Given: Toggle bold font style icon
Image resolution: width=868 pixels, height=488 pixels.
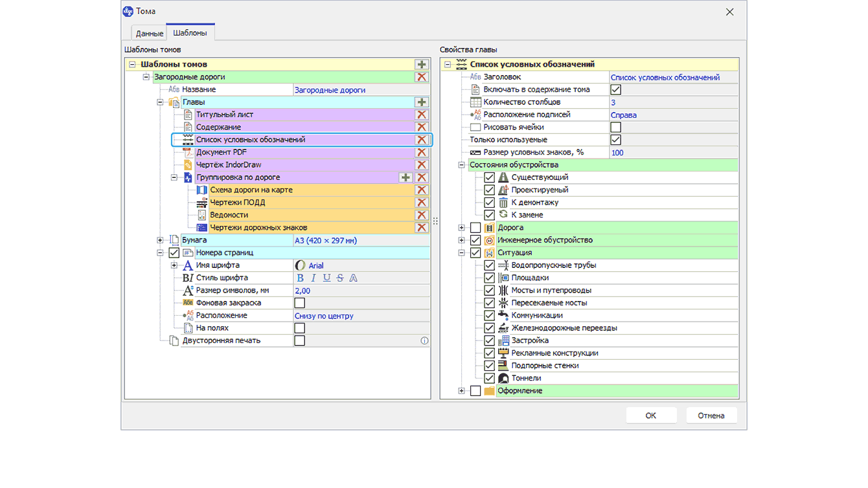Looking at the screenshot, I should pos(300,278).
